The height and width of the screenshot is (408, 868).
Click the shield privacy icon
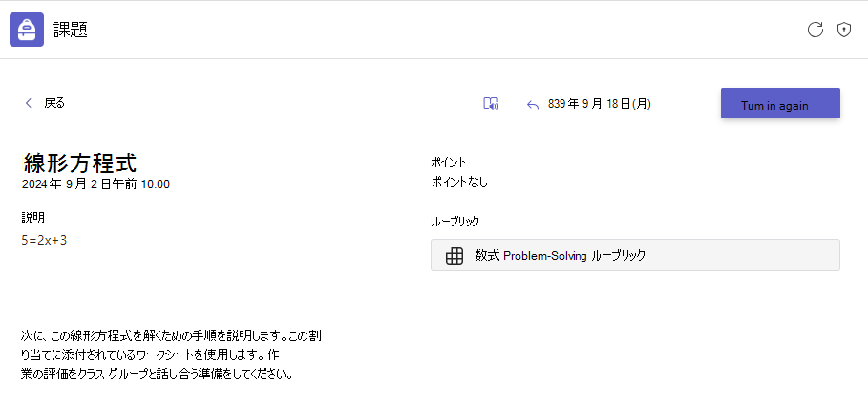coord(843,30)
